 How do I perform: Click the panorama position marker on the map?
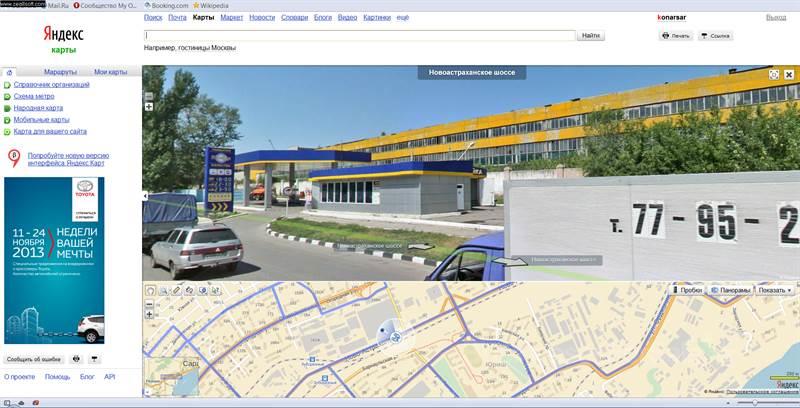(395, 337)
